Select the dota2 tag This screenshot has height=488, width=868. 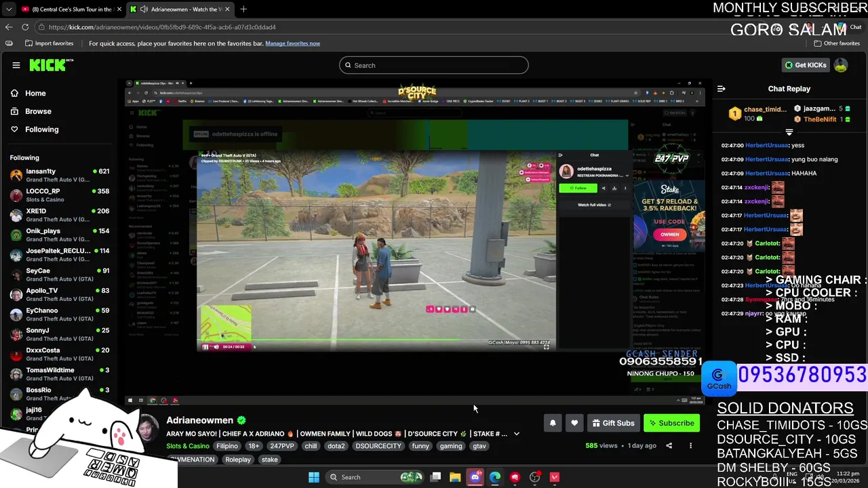[336, 446]
